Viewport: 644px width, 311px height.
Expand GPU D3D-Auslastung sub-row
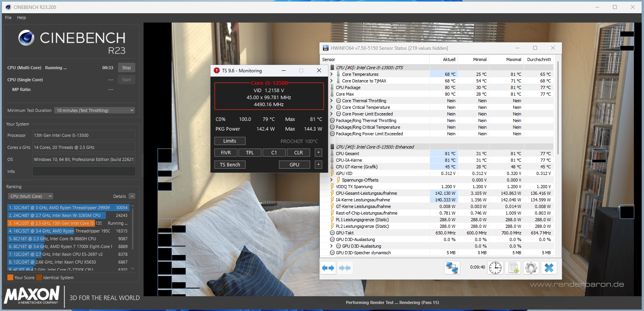point(332,246)
